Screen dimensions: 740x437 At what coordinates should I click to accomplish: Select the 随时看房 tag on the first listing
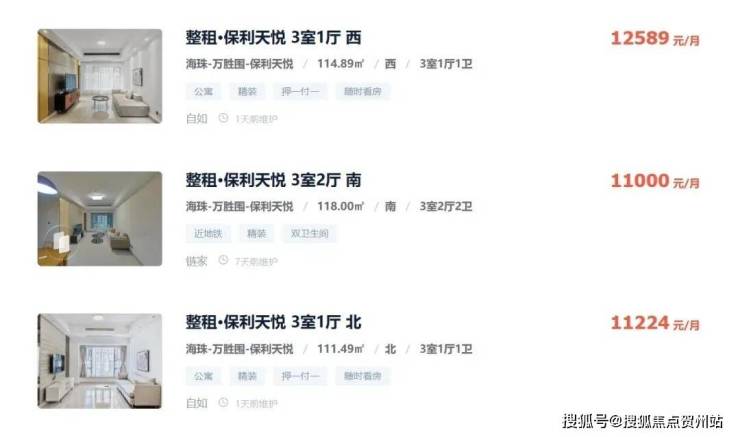[362, 92]
